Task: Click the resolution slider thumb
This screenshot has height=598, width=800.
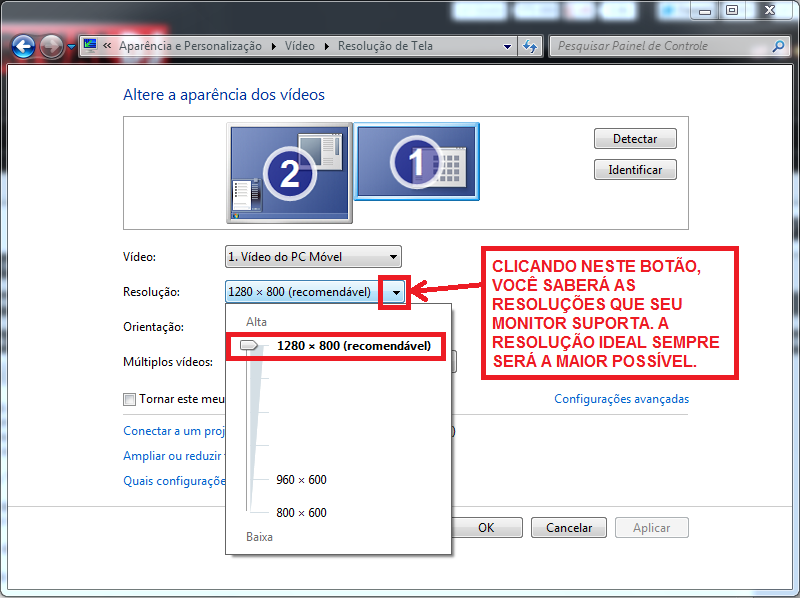Action: tap(249, 345)
